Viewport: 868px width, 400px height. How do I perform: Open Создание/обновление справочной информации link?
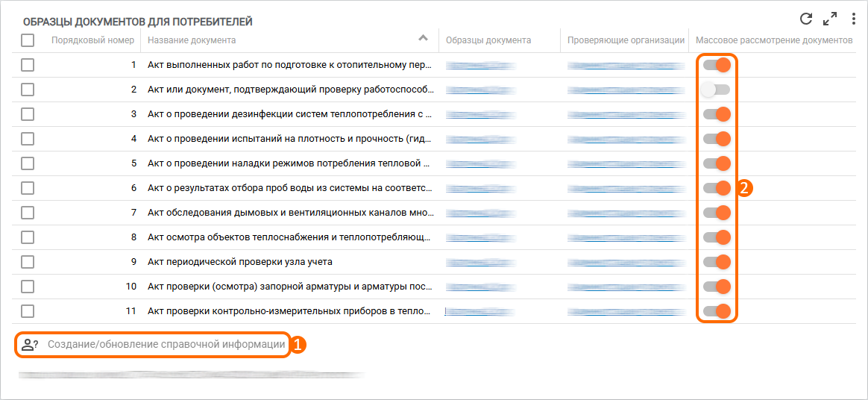[x=166, y=345]
